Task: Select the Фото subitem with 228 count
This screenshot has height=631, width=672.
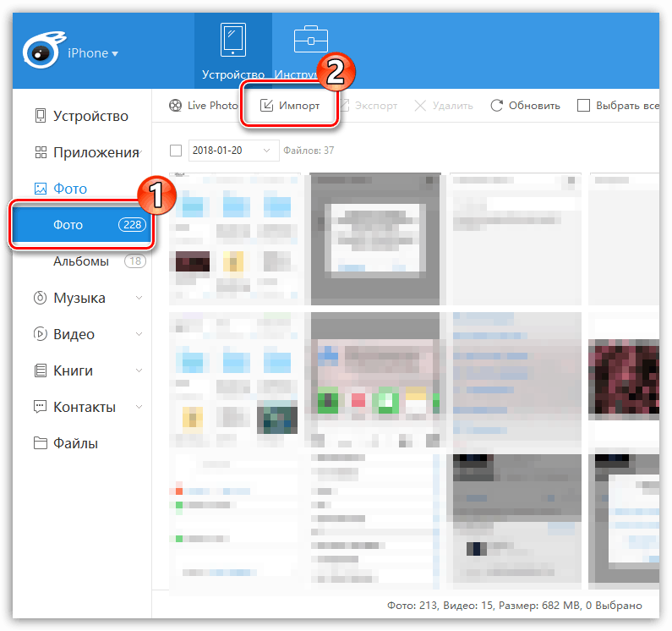Action: click(x=81, y=225)
